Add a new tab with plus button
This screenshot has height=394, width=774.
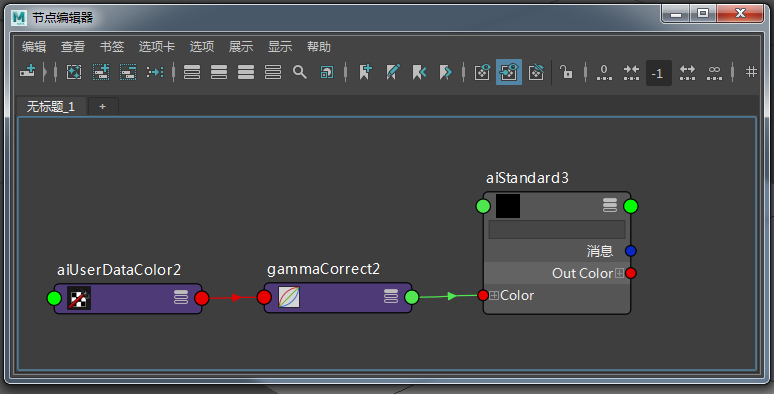pos(103,106)
